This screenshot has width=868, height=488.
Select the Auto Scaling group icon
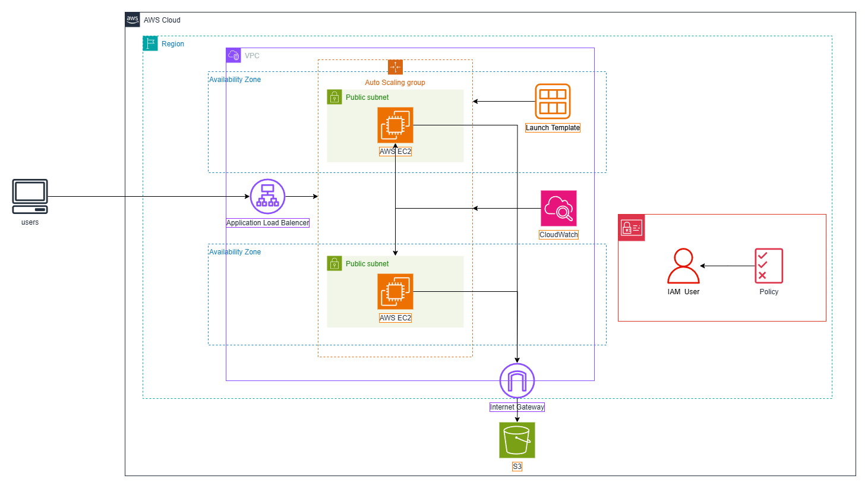tap(395, 67)
